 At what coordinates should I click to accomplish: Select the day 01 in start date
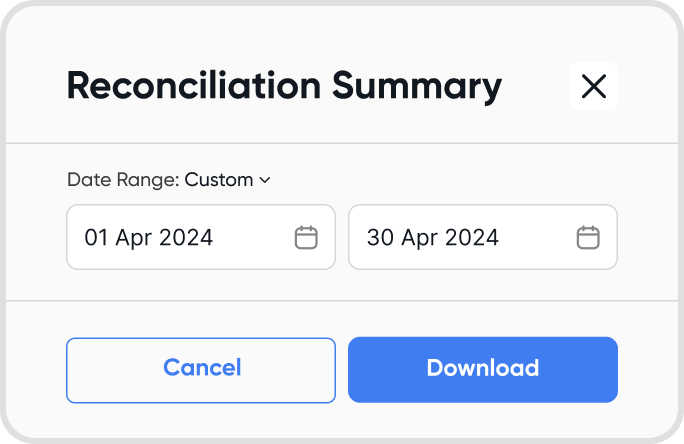coord(96,238)
